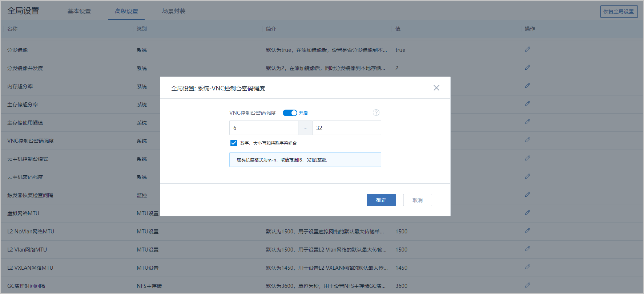Select the 云主机密码强度 row name

25,177
